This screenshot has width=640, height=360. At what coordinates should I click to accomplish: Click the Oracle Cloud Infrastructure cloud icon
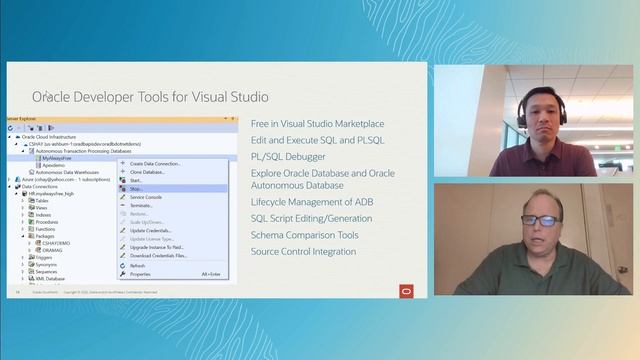[x=18, y=137]
